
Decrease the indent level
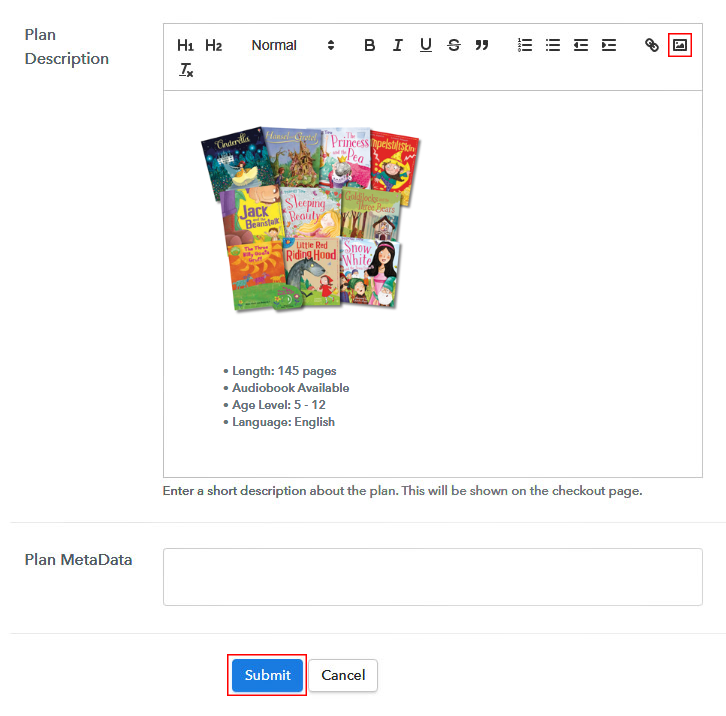click(x=581, y=45)
